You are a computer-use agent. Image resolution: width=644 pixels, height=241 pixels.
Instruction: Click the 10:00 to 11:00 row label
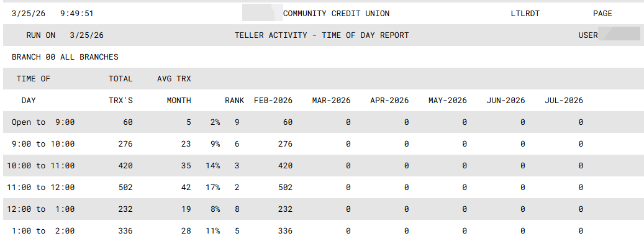[40, 166]
